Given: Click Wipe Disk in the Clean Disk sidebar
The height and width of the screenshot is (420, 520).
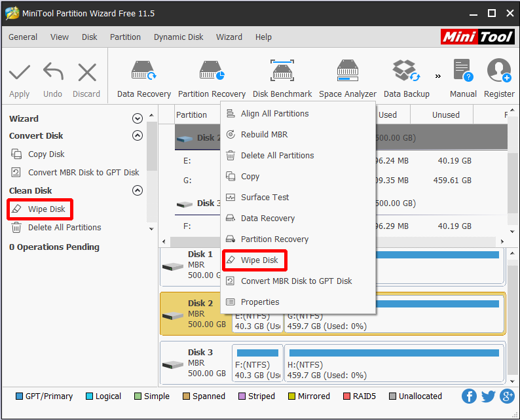Looking at the screenshot, I should pyautogui.click(x=40, y=209).
